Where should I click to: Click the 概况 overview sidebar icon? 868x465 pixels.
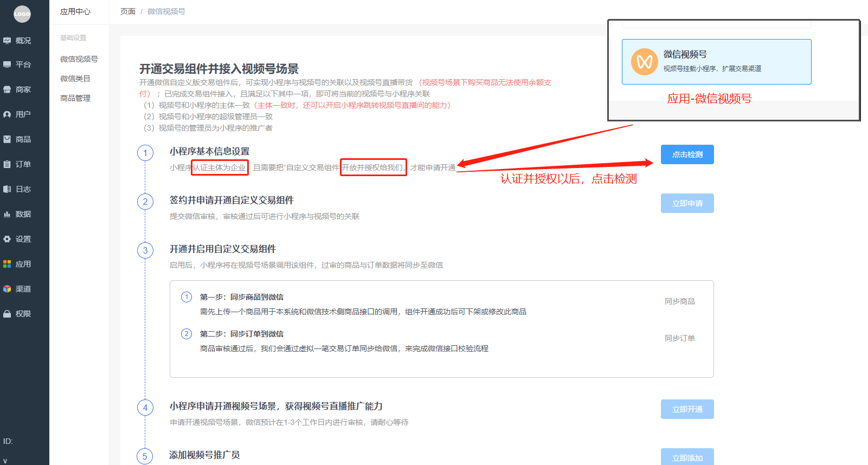point(7,41)
